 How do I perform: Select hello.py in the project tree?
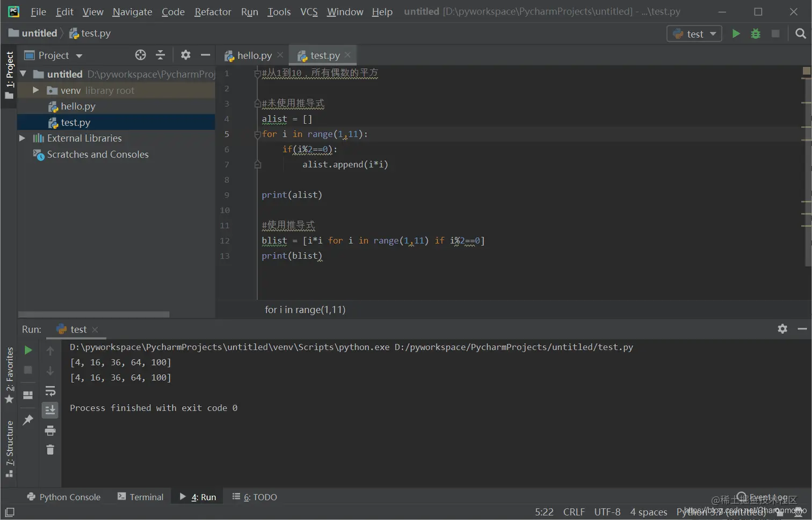(78, 106)
